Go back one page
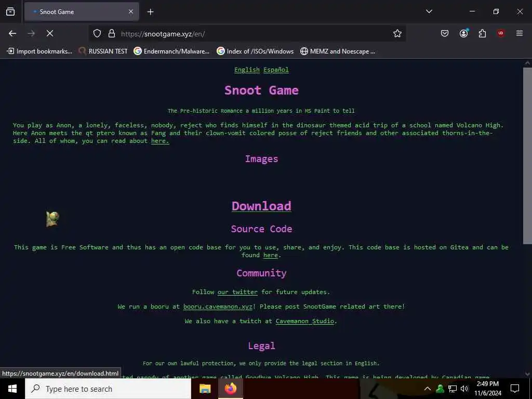 tap(12, 33)
